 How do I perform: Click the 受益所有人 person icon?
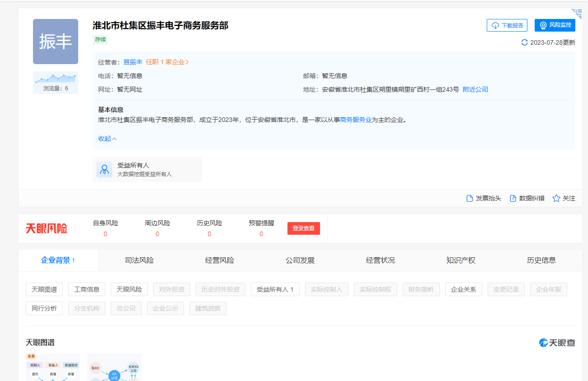[x=104, y=169]
